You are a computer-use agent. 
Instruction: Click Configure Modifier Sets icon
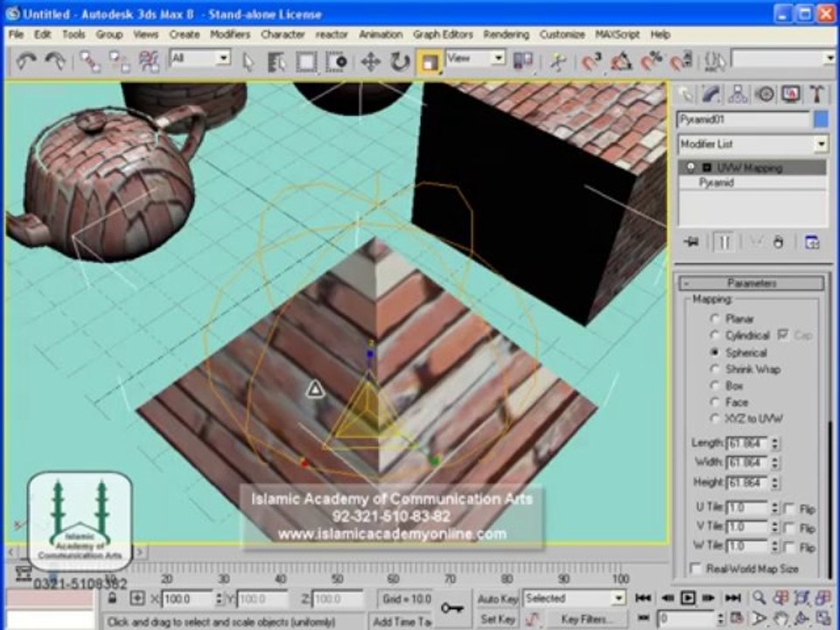[812, 242]
